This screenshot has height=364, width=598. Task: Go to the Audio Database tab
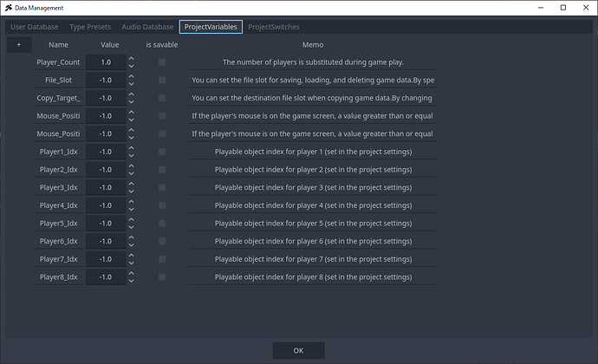(146, 27)
